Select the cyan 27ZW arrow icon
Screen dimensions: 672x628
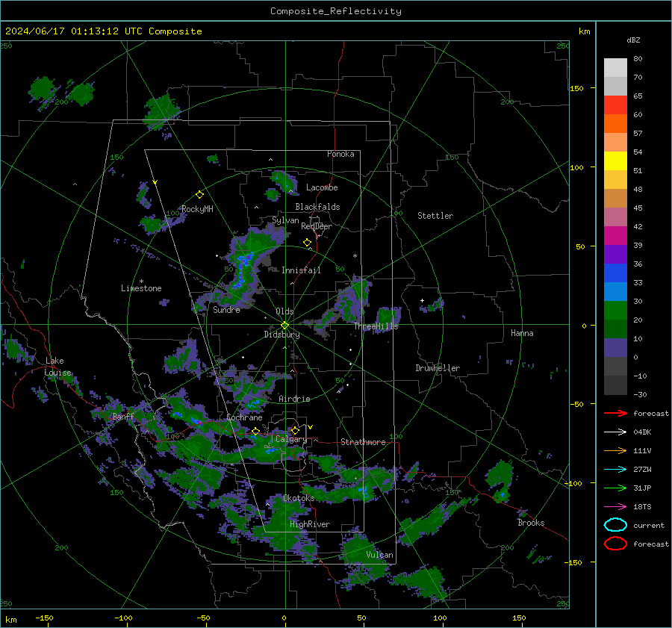click(615, 470)
